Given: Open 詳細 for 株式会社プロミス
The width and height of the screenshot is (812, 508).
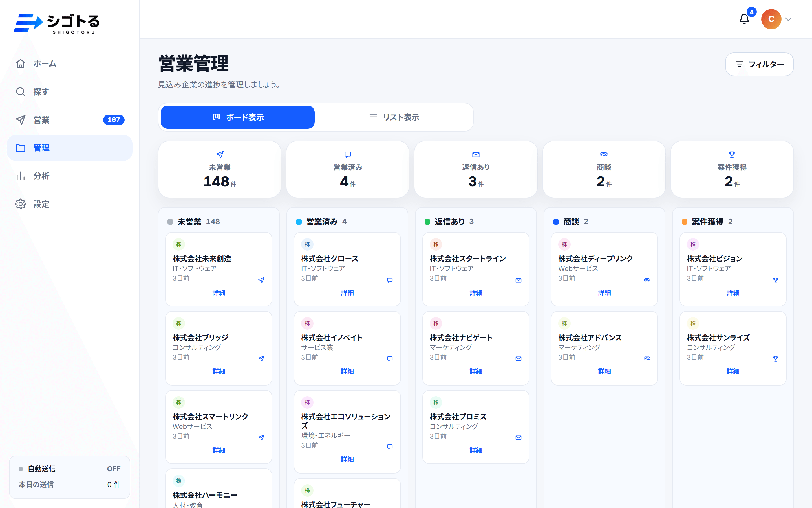Looking at the screenshot, I should pos(476,450).
